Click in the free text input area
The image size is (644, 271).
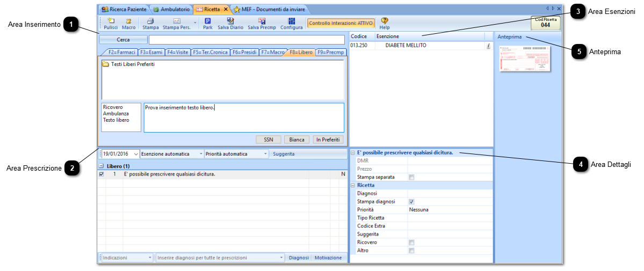(244, 118)
